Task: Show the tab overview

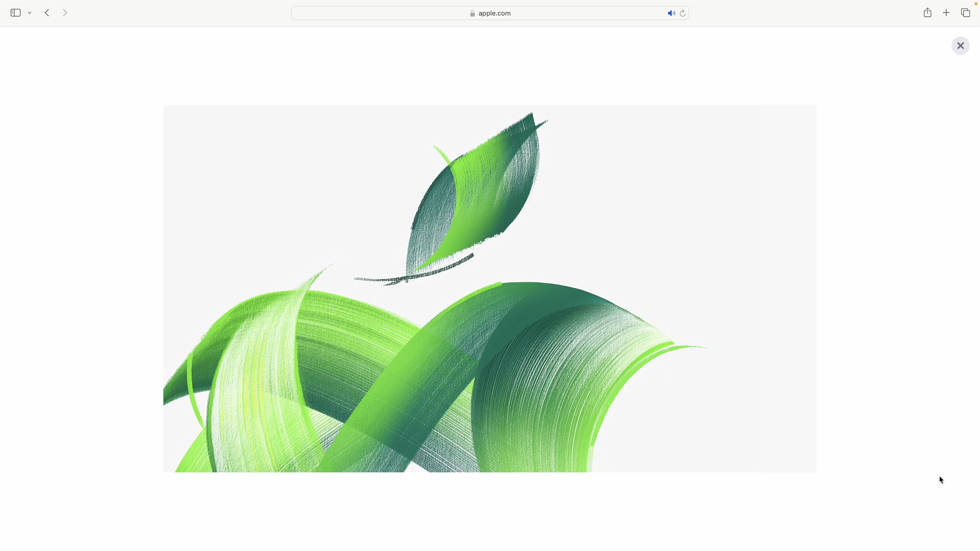Action: point(965,13)
